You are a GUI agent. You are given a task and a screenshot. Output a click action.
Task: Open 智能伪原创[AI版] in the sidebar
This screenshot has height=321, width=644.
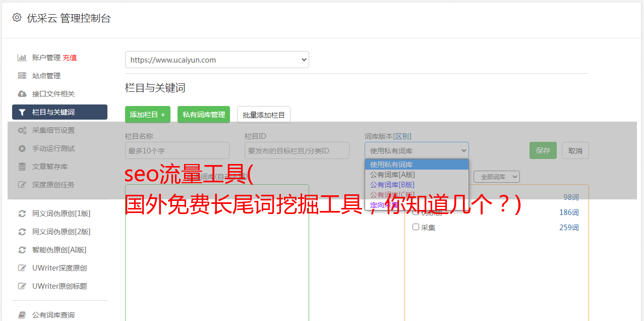pos(60,250)
